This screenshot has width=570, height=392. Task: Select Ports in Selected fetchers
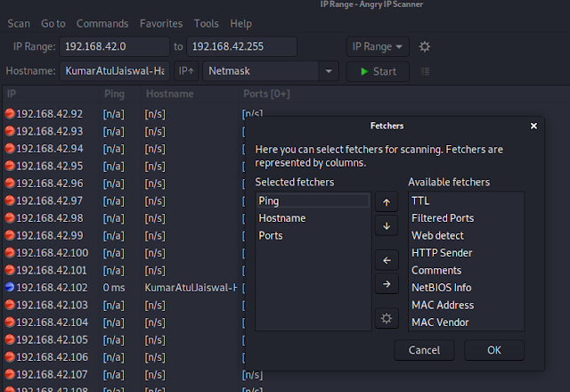pyautogui.click(x=313, y=235)
